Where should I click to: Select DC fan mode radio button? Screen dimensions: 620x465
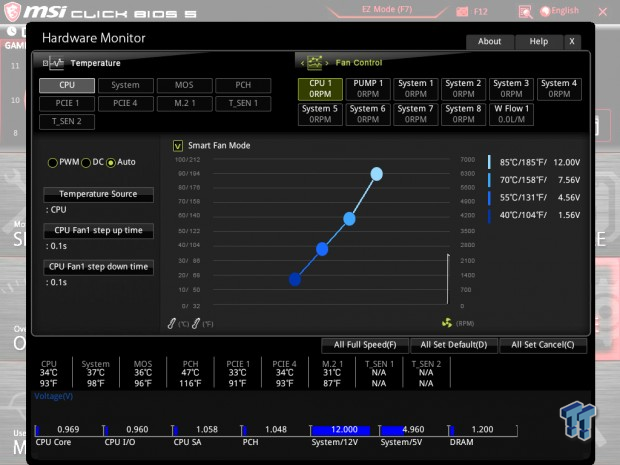[86, 163]
